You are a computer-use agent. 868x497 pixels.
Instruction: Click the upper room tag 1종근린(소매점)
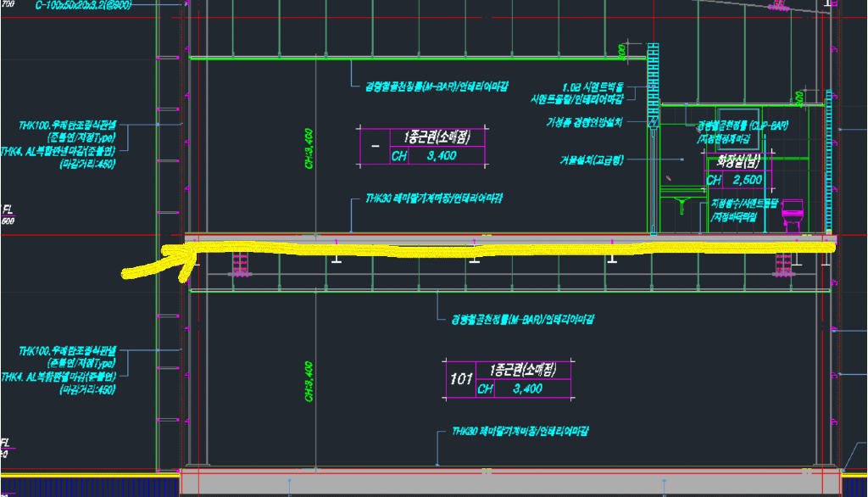point(436,138)
